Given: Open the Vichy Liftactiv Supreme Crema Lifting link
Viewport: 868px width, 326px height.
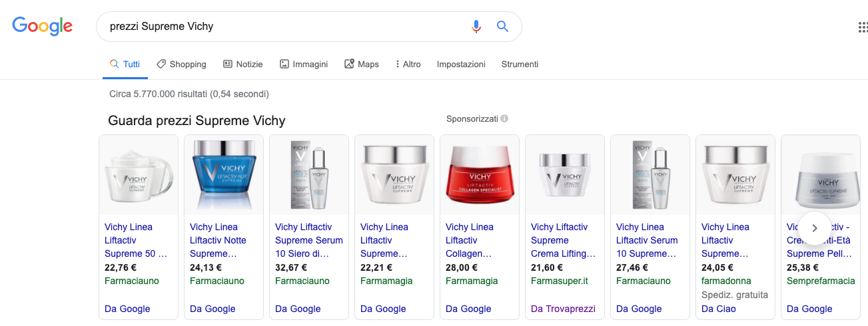Looking at the screenshot, I should pyautogui.click(x=564, y=240).
